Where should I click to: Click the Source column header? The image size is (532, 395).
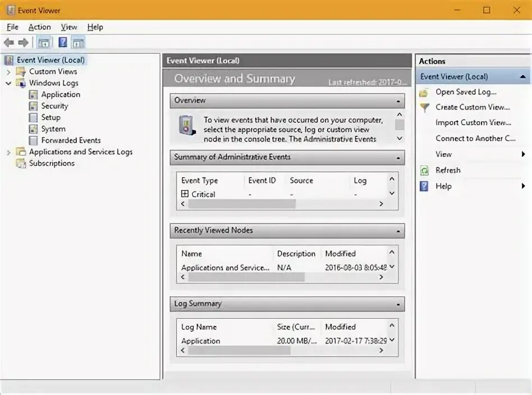301,181
